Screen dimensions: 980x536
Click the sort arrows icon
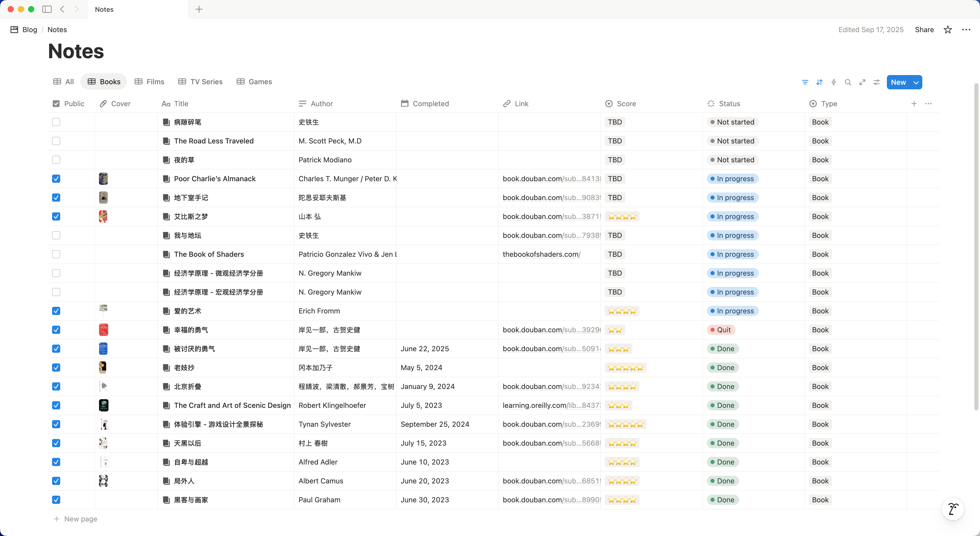click(819, 82)
